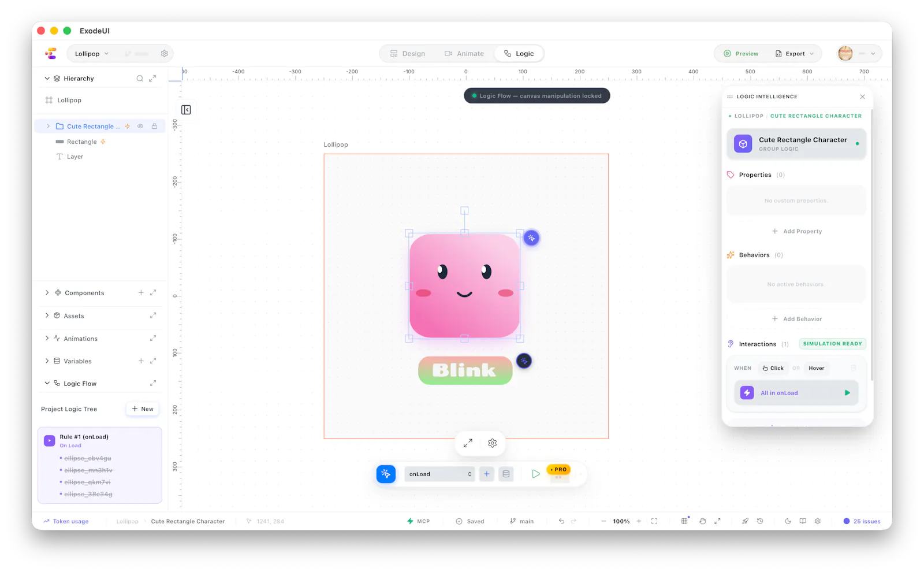
Task: Zoom in with the plus button
Action: [x=639, y=521]
